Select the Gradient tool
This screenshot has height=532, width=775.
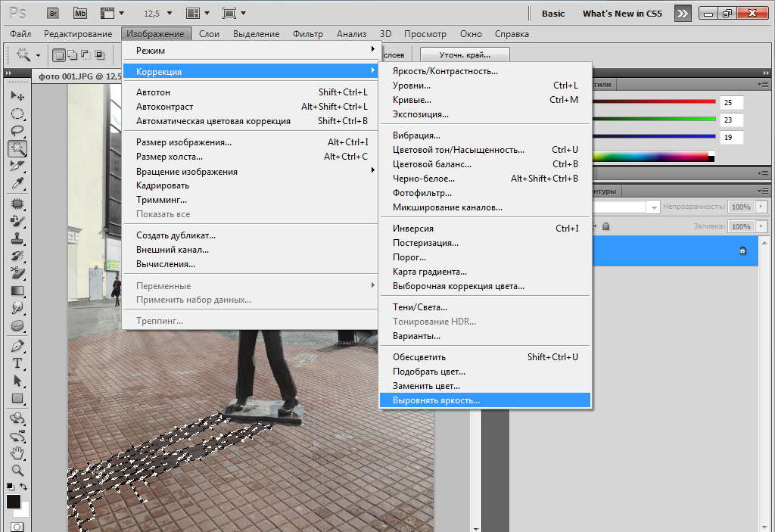[17, 291]
